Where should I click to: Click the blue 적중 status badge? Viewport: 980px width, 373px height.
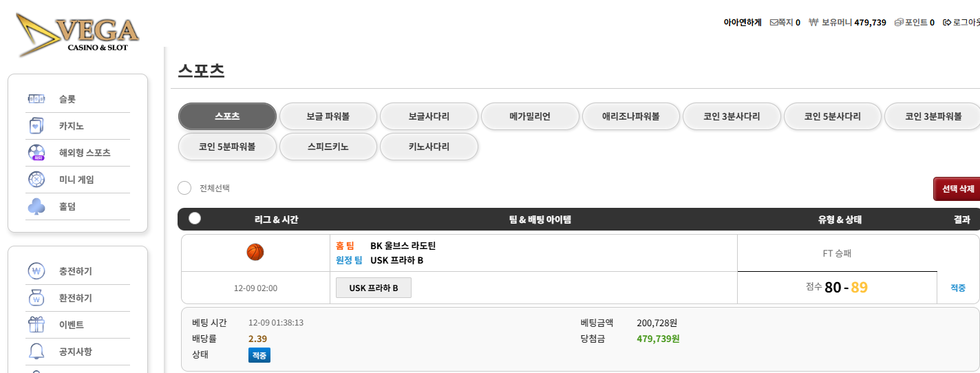click(259, 355)
